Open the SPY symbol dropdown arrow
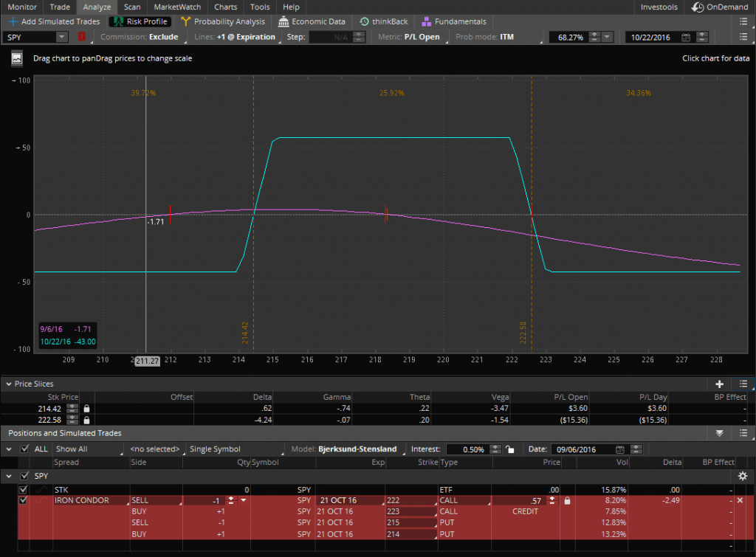Image resolution: width=756 pixels, height=557 pixels. [62, 37]
